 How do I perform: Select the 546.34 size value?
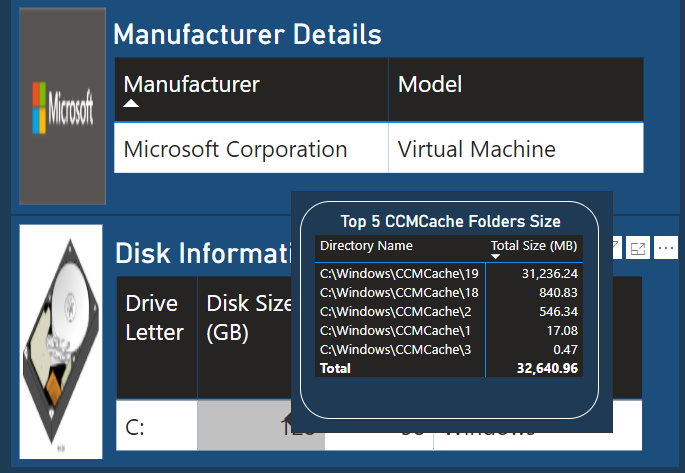point(558,311)
